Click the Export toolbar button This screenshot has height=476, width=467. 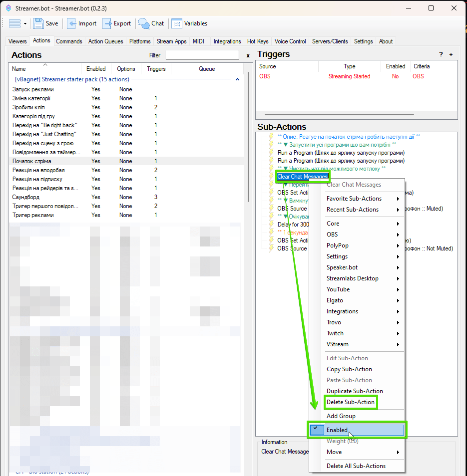[x=117, y=23]
